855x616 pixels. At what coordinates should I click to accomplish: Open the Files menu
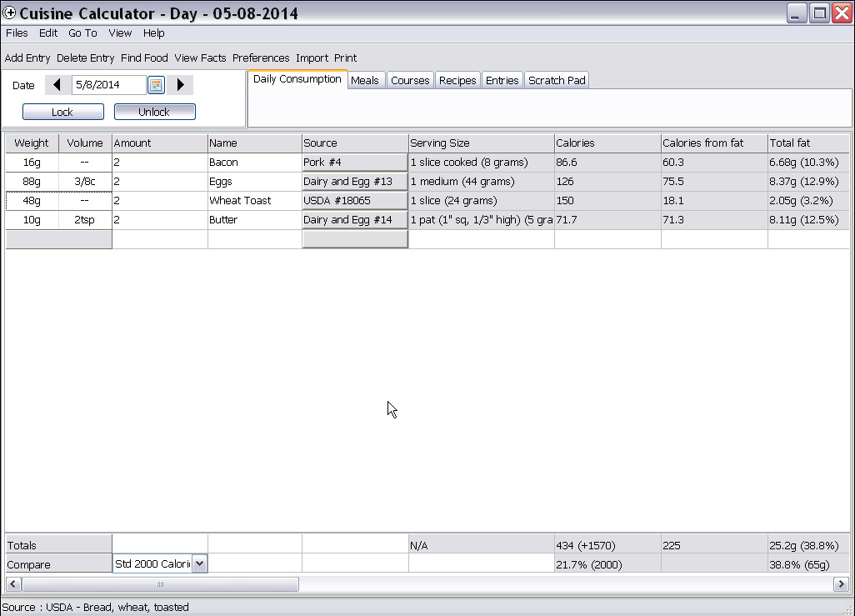tap(17, 33)
